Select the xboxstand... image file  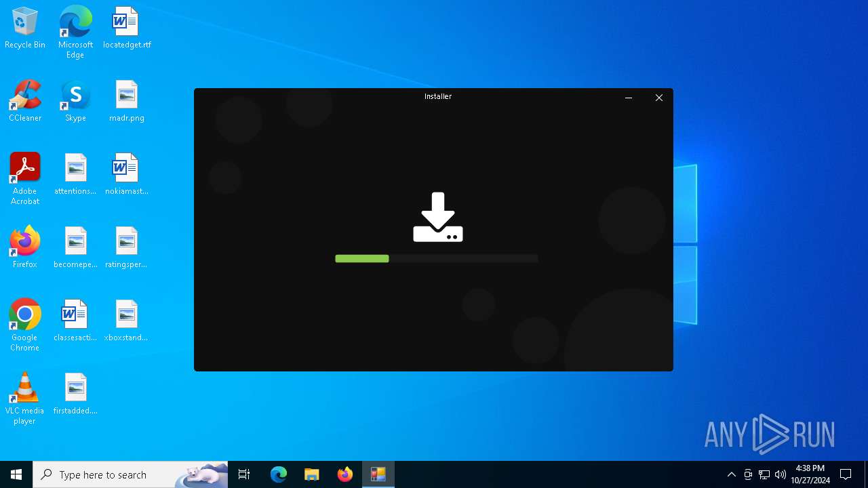pyautogui.click(x=126, y=321)
